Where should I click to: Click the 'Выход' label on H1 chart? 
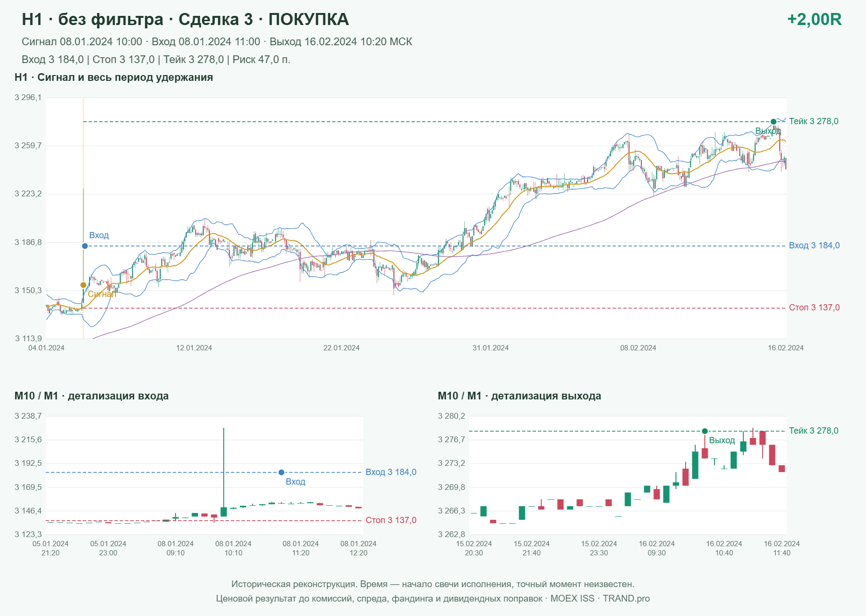pos(768,131)
